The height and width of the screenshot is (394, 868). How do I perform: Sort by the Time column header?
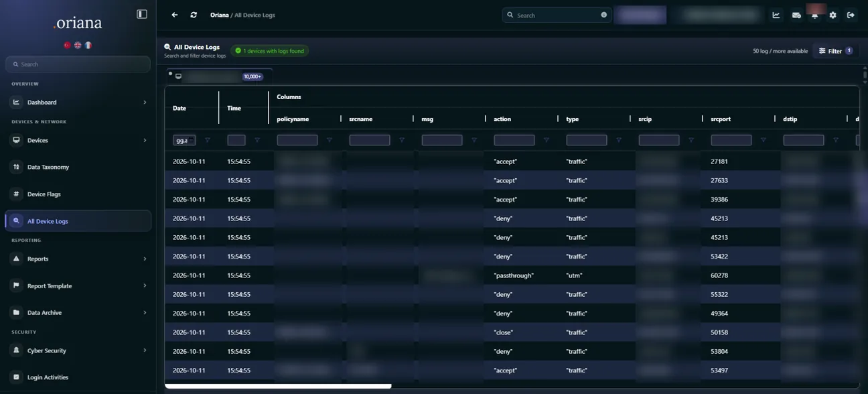(234, 108)
